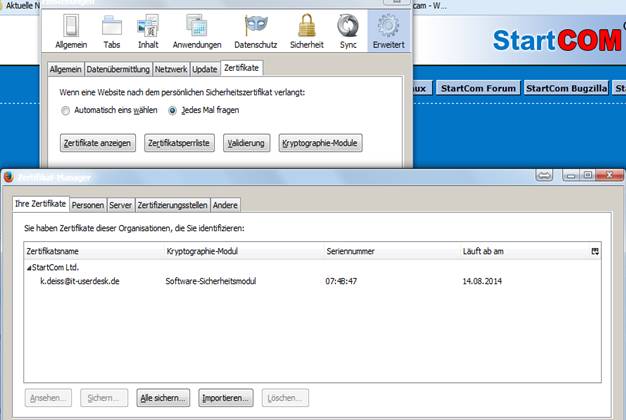Minimize the Zertifikat-Manager window

click(x=571, y=175)
